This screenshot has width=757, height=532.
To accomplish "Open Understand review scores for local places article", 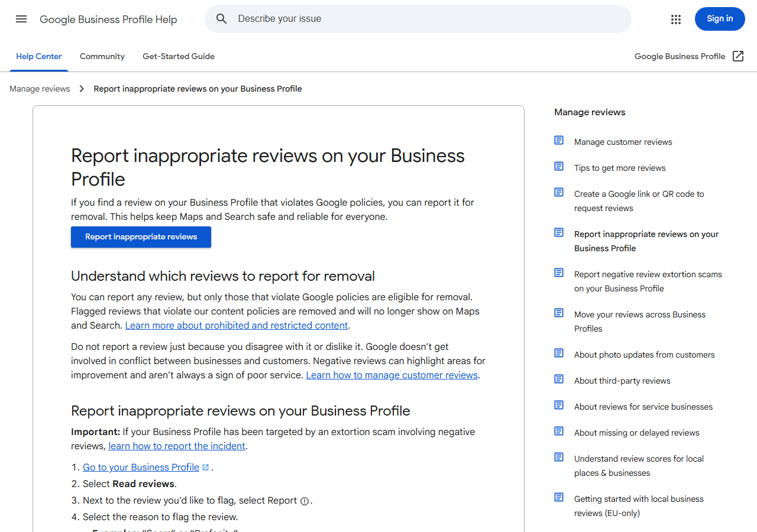I will (639, 466).
